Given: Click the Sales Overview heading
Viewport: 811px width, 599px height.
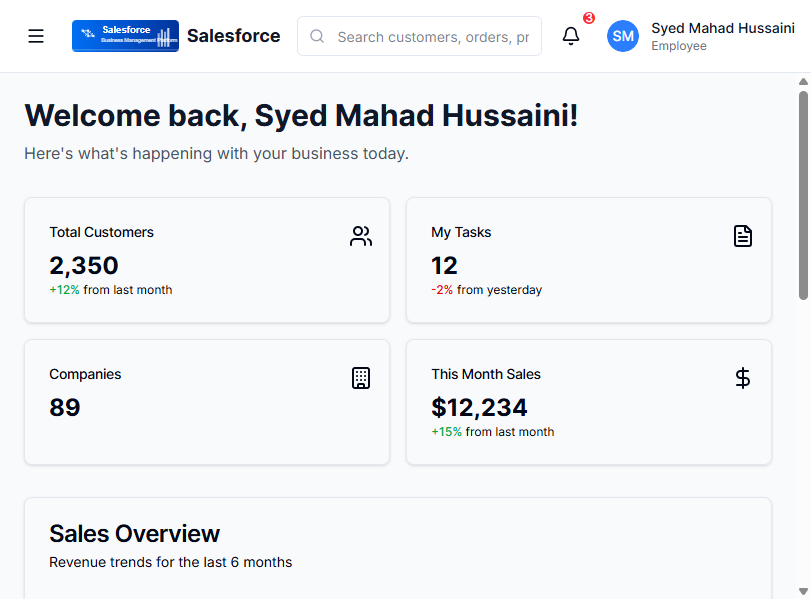Looking at the screenshot, I should click(134, 534).
